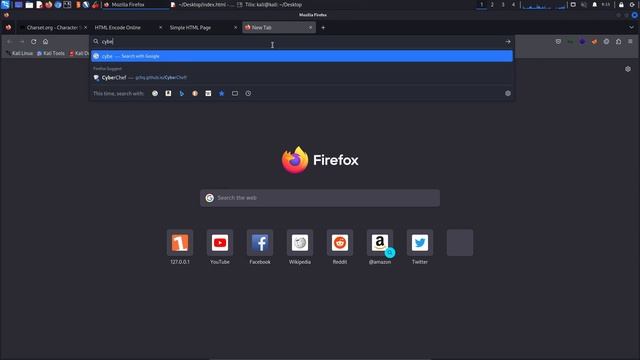
Task: Open the Pocket shield icon in toolbar
Action: pos(558,42)
